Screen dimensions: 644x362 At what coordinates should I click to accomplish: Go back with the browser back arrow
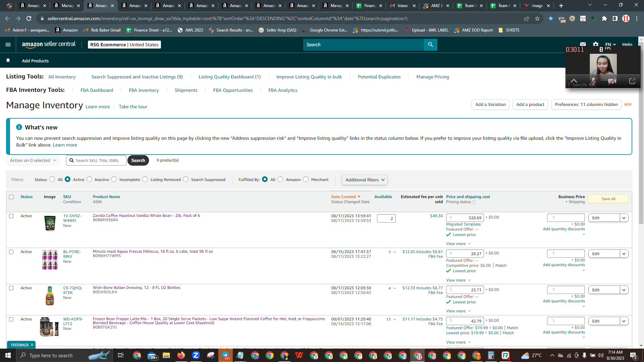pyautogui.click(x=7, y=18)
